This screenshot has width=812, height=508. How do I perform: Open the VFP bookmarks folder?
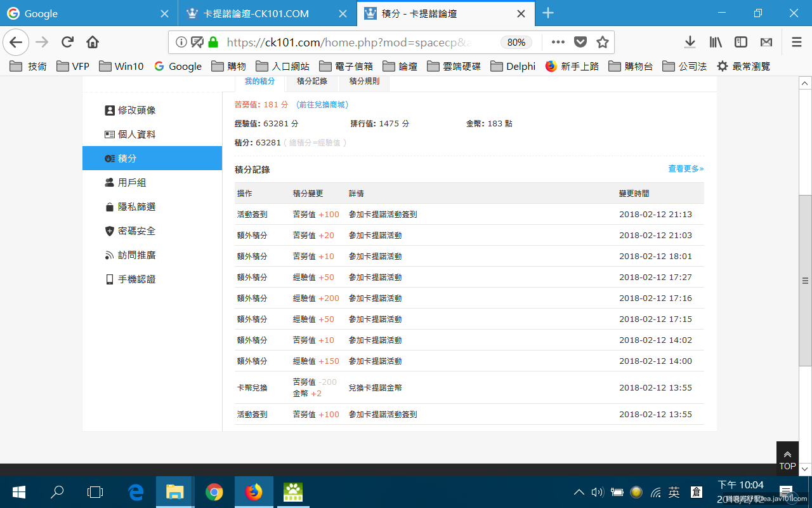point(73,66)
